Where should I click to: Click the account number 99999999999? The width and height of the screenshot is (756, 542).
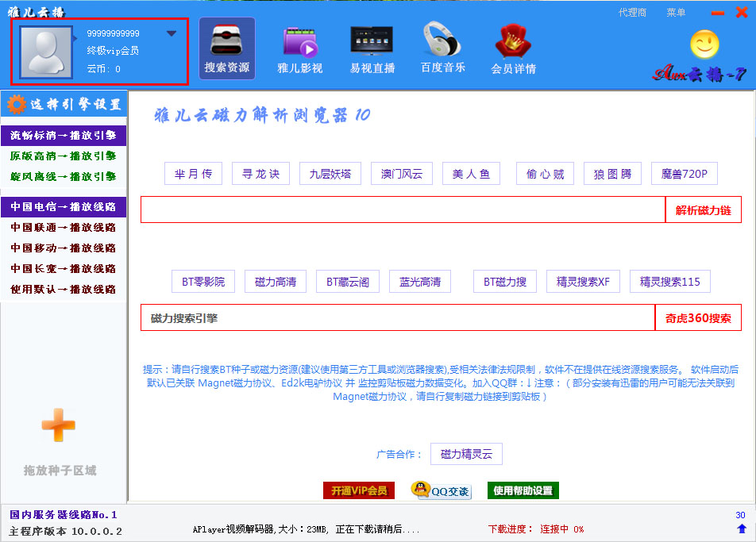[x=114, y=33]
